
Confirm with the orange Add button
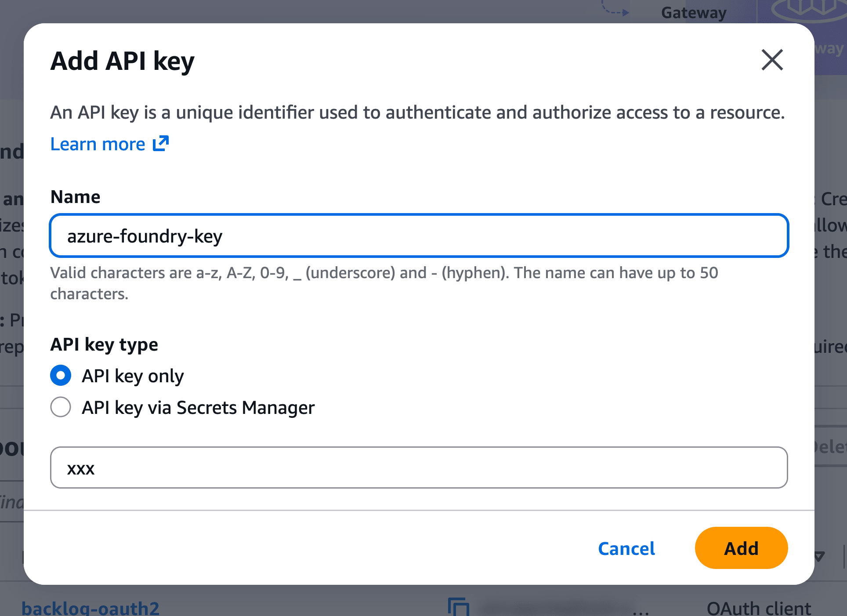pos(741,548)
